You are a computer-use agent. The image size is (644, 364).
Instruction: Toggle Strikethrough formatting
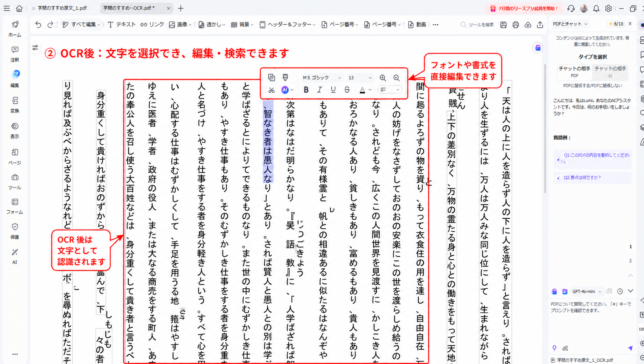(347, 90)
